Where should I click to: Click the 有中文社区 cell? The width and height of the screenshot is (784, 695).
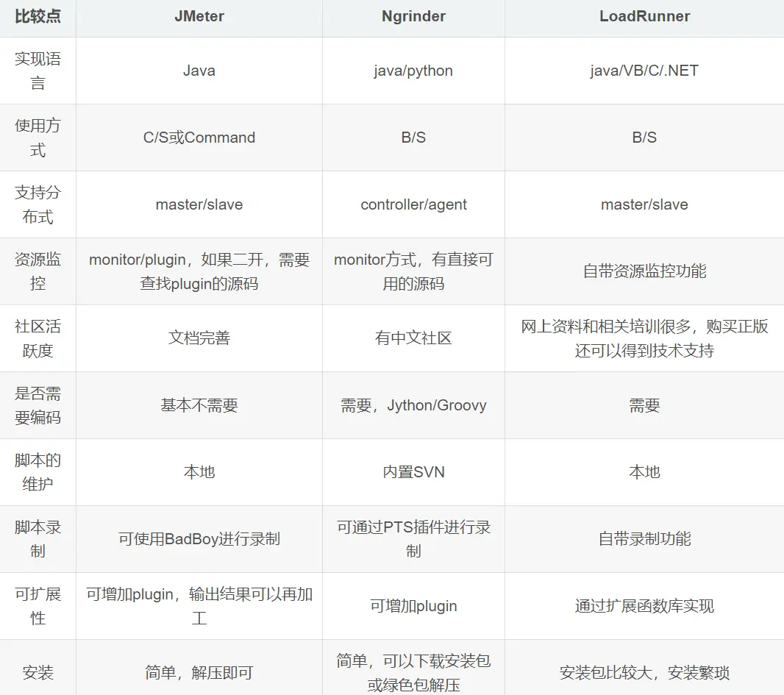click(413, 338)
